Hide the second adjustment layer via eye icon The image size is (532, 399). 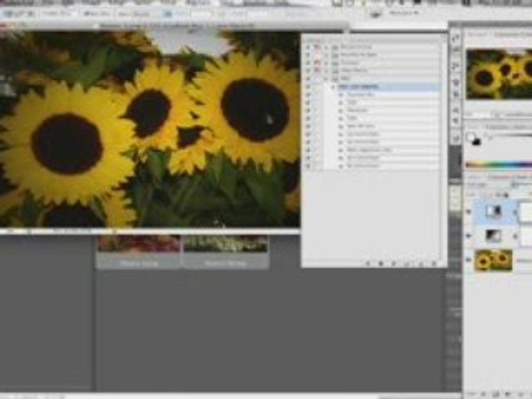(x=469, y=236)
